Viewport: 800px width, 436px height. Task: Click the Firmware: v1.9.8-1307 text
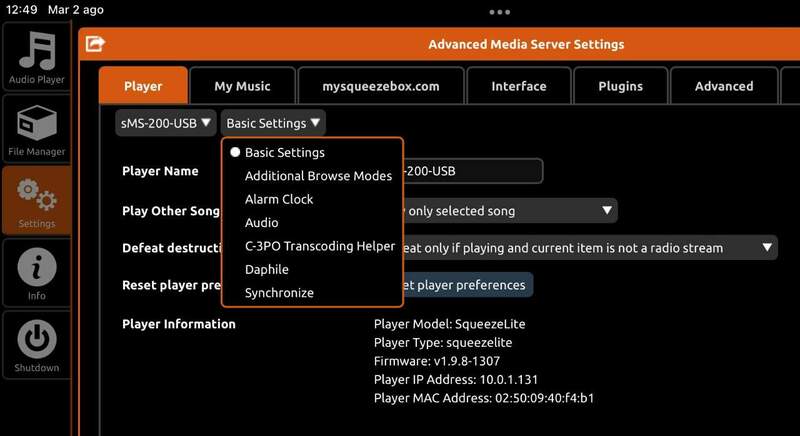pyautogui.click(x=437, y=361)
